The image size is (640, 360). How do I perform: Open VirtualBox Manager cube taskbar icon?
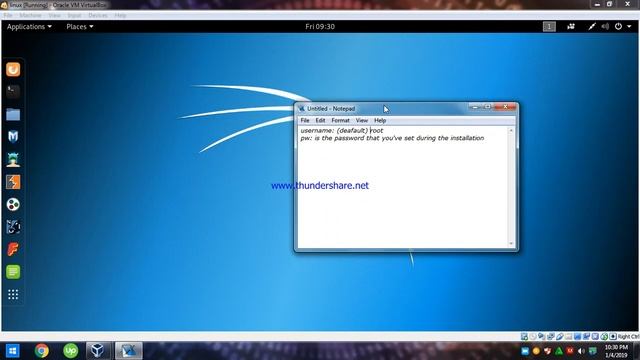tap(98, 351)
